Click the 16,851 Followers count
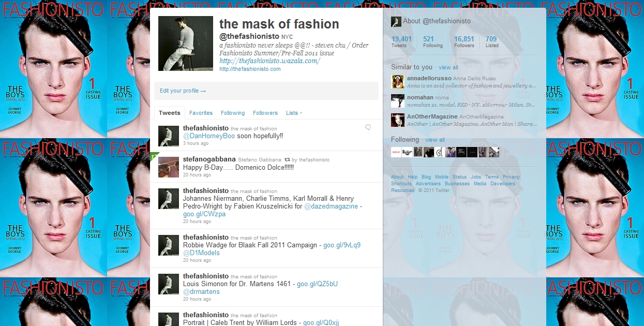Viewport: 644px width, 326px height. [x=464, y=41]
